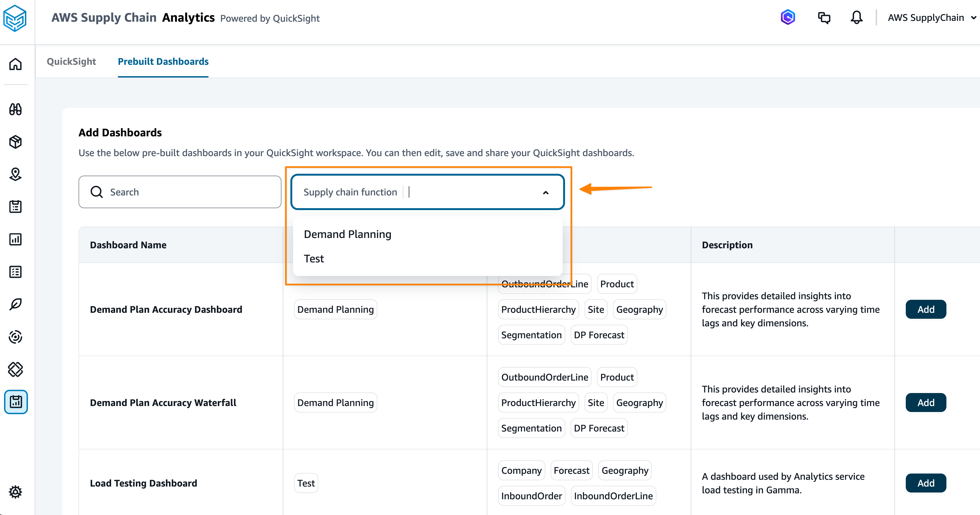Add the Load Testing Dashboard

tap(925, 483)
